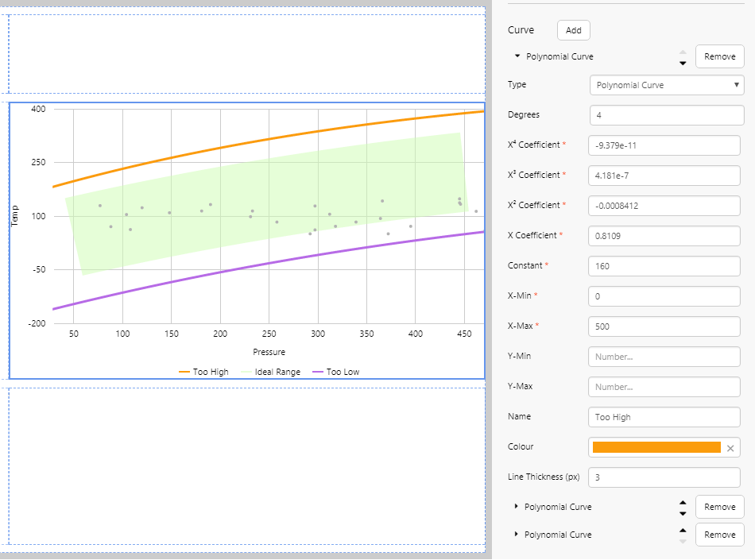Screen dimensions: 755x560
Task: Expand the second Polynomial Curve section
Action: pos(517,507)
